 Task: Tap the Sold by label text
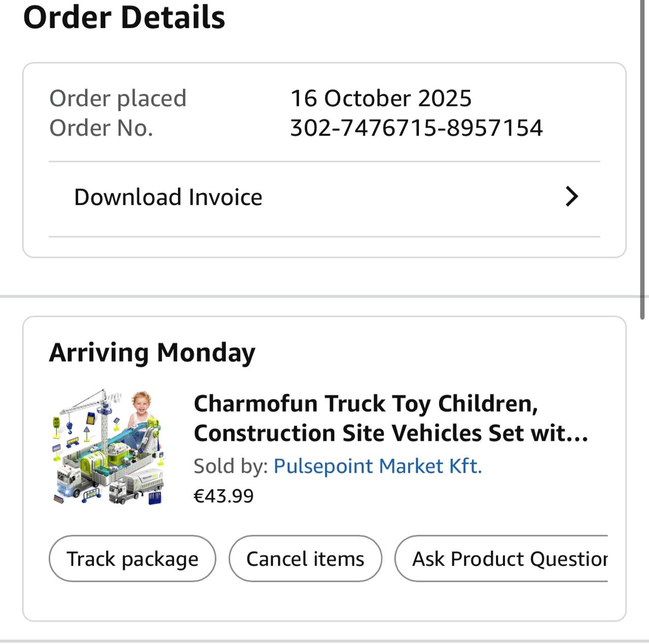tap(231, 466)
